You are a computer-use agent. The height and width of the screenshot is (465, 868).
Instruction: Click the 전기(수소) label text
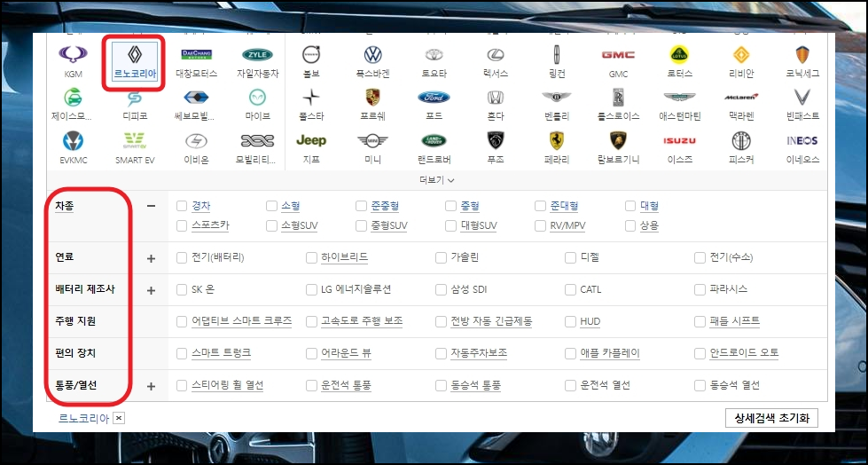point(731,257)
